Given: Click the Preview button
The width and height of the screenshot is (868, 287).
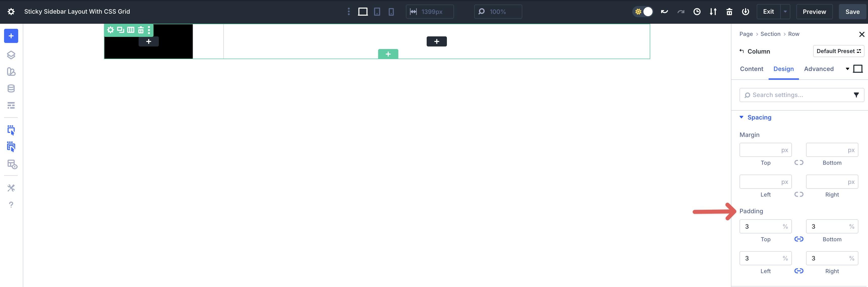Looking at the screenshot, I should point(814,11).
